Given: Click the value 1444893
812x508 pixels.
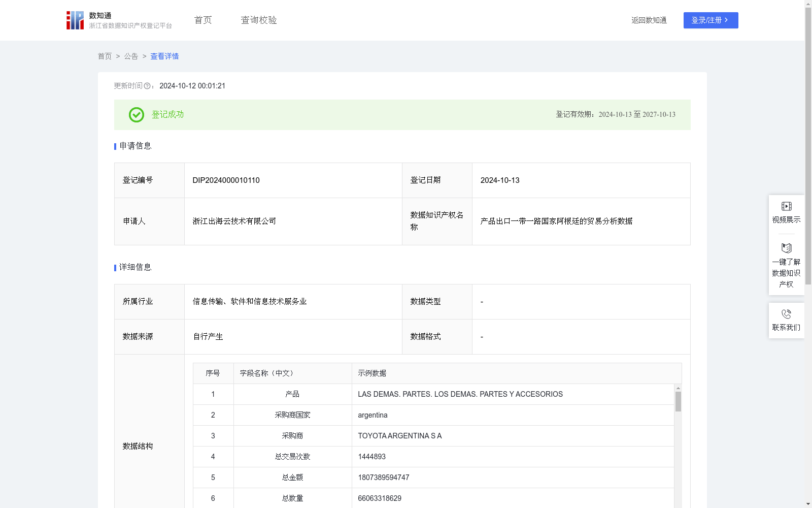Looking at the screenshot, I should coord(372,457).
